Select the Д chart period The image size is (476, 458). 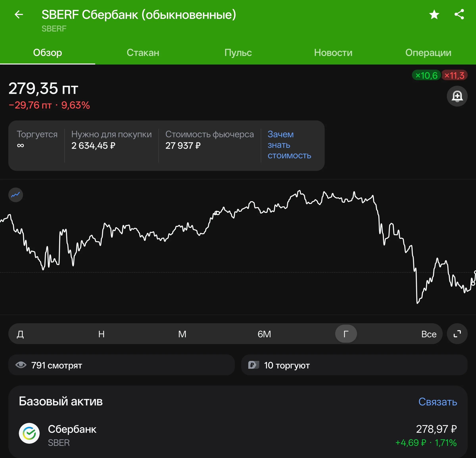20,334
